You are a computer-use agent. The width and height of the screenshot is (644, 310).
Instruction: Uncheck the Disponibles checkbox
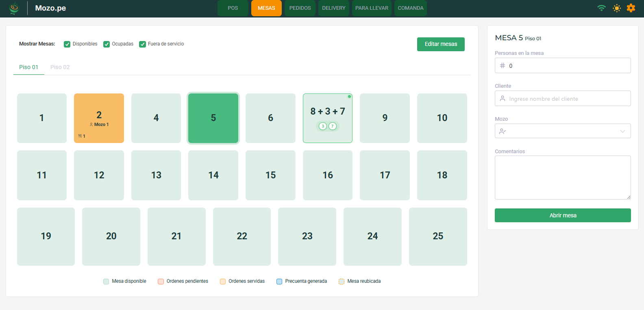[x=67, y=44]
